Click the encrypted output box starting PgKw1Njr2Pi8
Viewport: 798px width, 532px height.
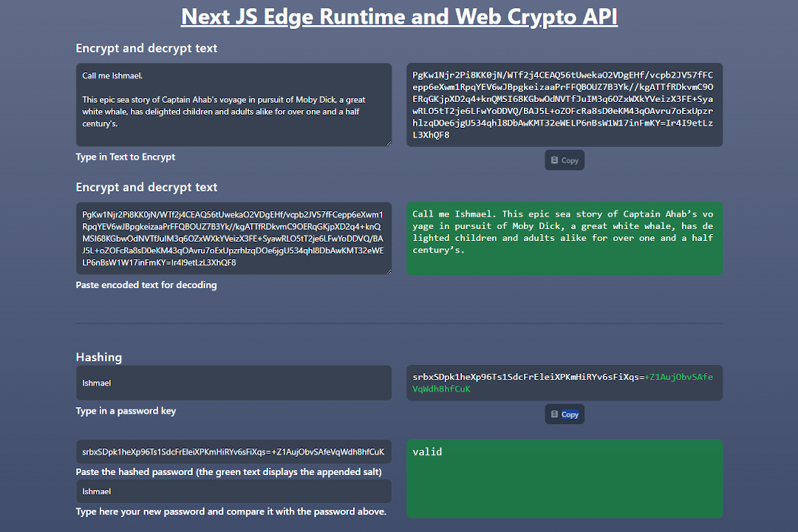565,105
